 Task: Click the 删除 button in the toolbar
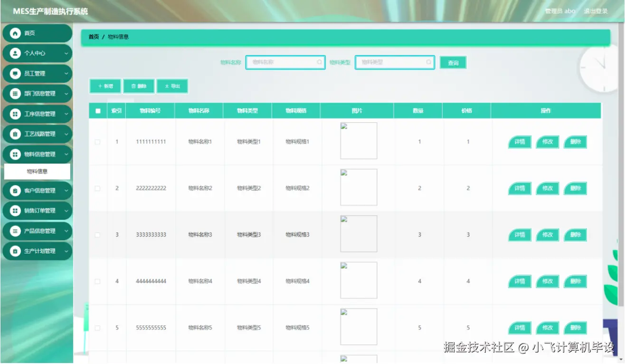pyautogui.click(x=139, y=86)
